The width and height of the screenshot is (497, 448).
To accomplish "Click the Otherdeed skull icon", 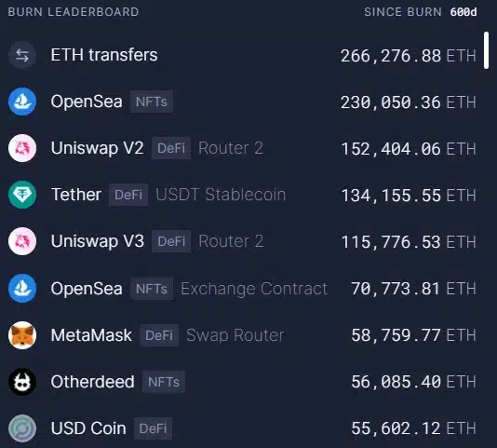I will click(22, 382).
